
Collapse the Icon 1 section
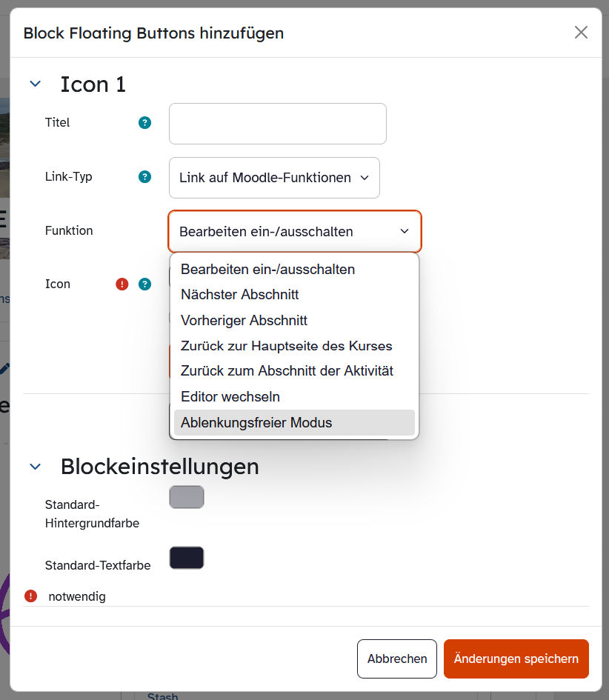[x=35, y=84]
